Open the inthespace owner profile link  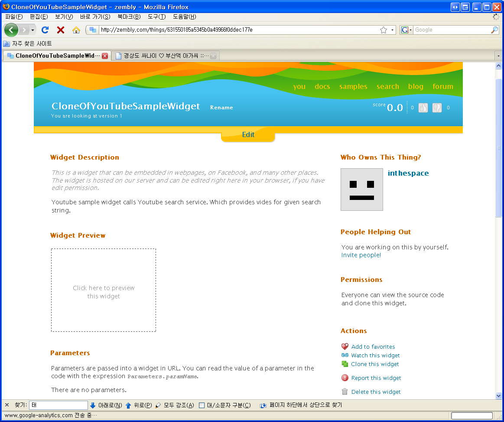pyautogui.click(x=408, y=173)
